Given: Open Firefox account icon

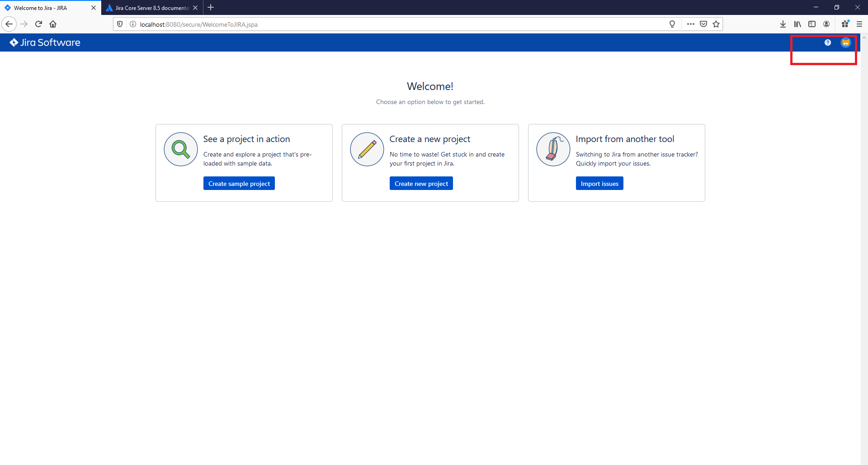Looking at the screenshot, I should [826, 24].
